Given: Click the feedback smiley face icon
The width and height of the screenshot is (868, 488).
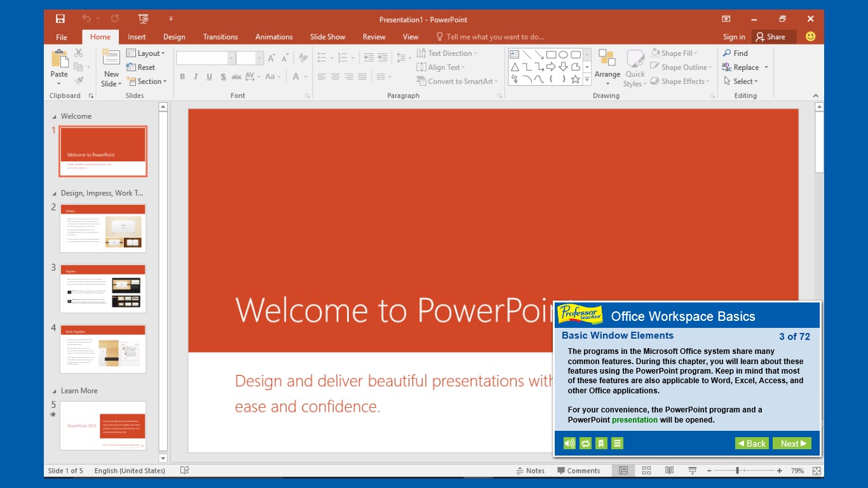Looking at the screenshot, I should click(x=810, y=37).
